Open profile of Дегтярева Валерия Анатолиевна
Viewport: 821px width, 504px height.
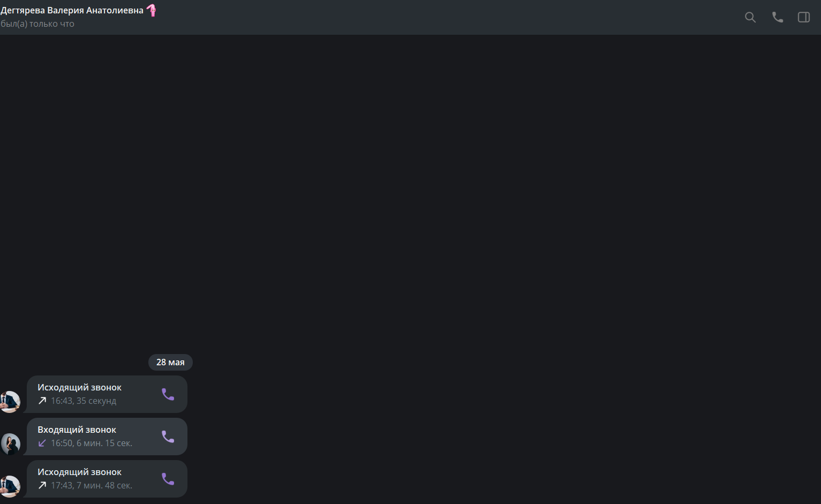point(72,10)
